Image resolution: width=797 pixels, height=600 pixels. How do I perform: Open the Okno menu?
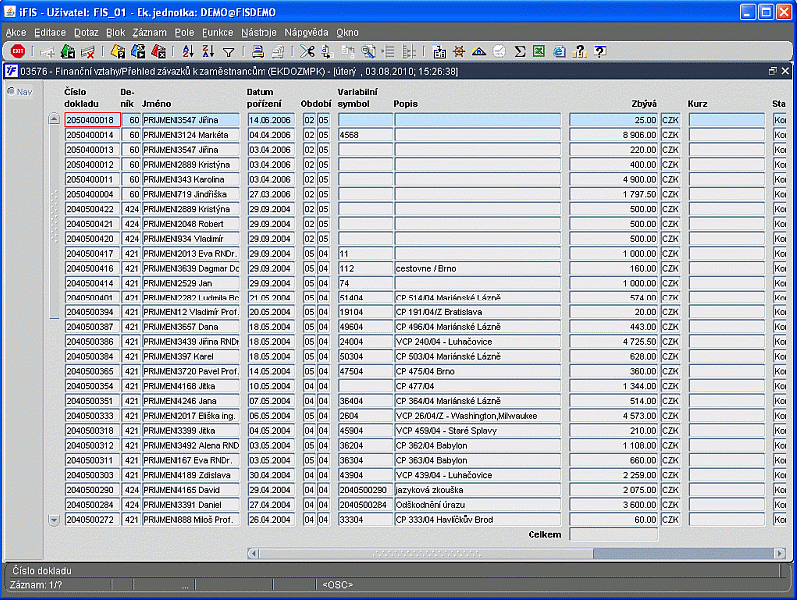[347, 33]
